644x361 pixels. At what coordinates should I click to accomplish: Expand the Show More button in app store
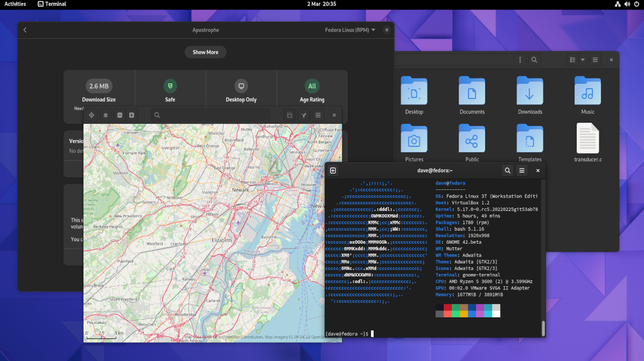point(205,52)
